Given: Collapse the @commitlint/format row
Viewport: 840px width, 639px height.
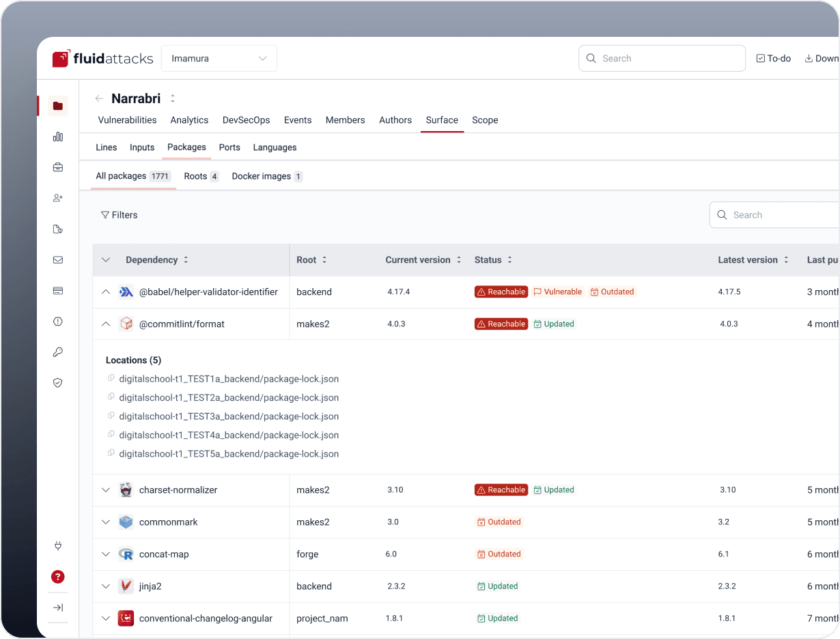Looking at the screenshot, I should pyautogui.click(x=105, y=324).
